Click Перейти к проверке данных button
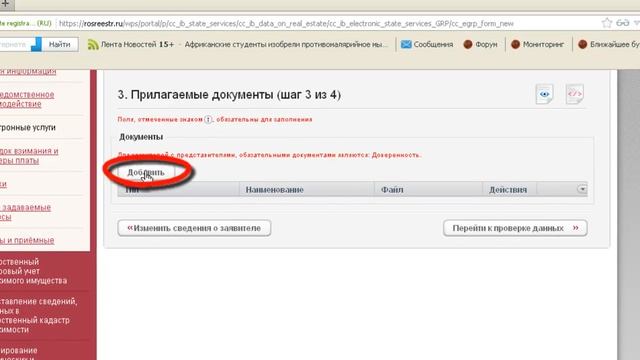 (x=515, y=228)
